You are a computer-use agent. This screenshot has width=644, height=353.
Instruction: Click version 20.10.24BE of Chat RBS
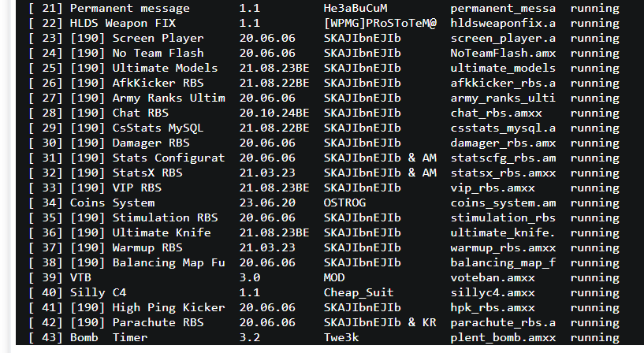(274, 113)
